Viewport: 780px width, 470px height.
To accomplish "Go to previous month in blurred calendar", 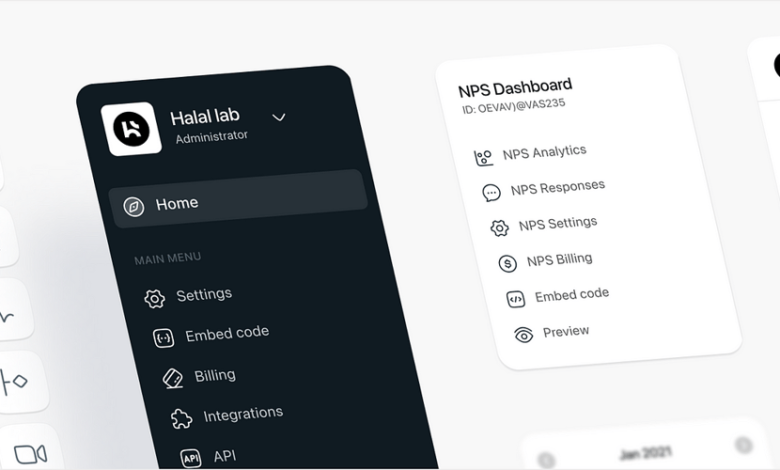I will (546, 459).
